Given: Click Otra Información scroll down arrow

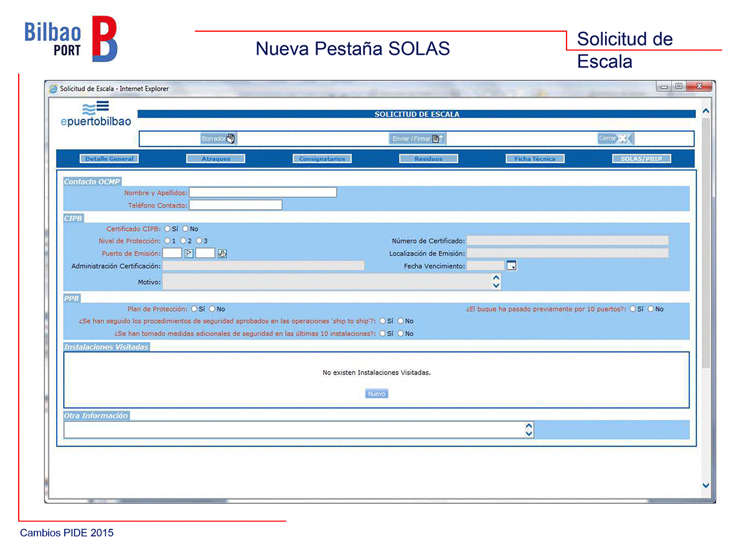Looking at the screenshot, I should point(529,434).
